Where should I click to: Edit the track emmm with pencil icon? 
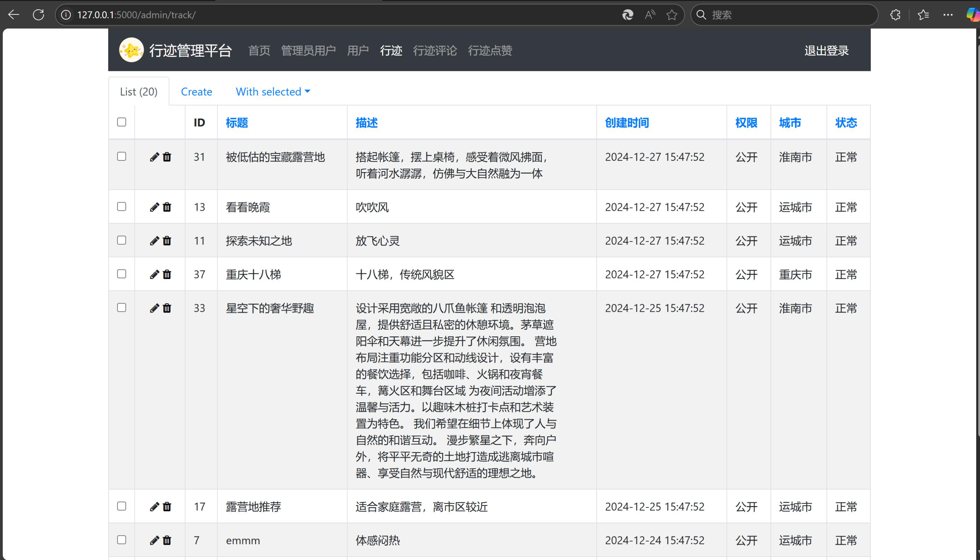(x=154, y=540)
